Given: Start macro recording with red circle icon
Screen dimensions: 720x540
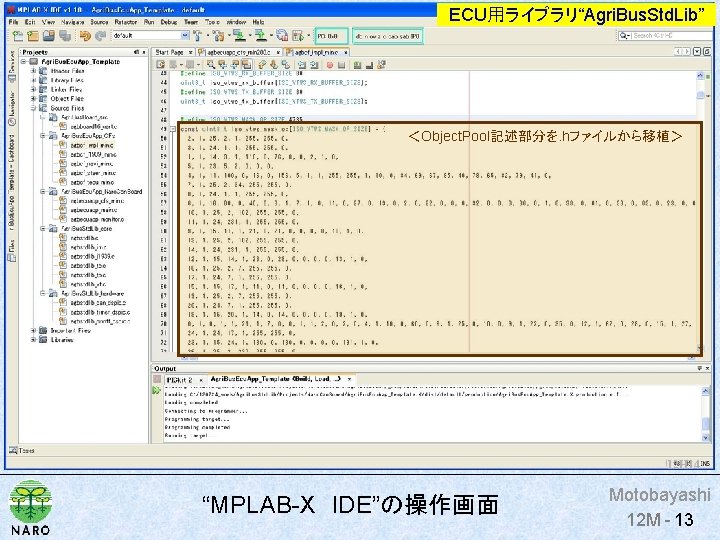Looking at the screenshot, I should 330,65.
